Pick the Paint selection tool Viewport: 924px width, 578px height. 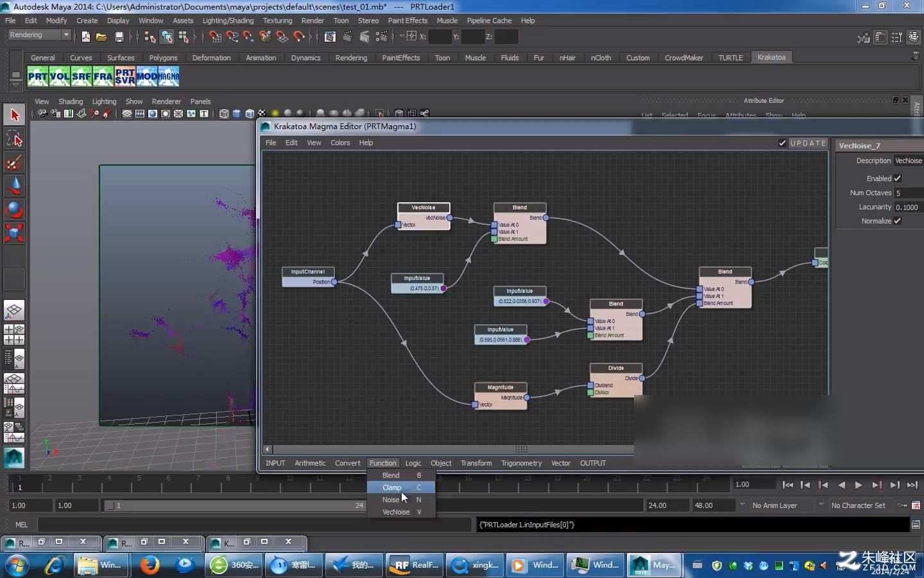tap(14, 162)
